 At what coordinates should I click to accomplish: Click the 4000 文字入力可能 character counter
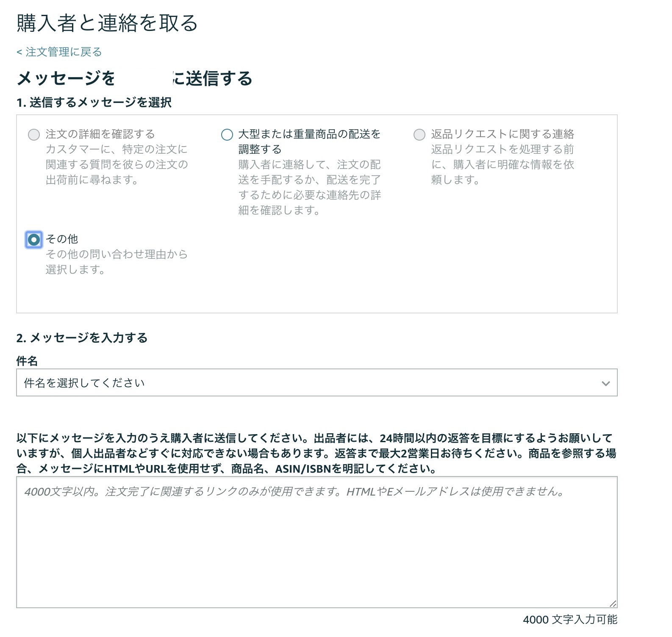[x=570, y=620]
